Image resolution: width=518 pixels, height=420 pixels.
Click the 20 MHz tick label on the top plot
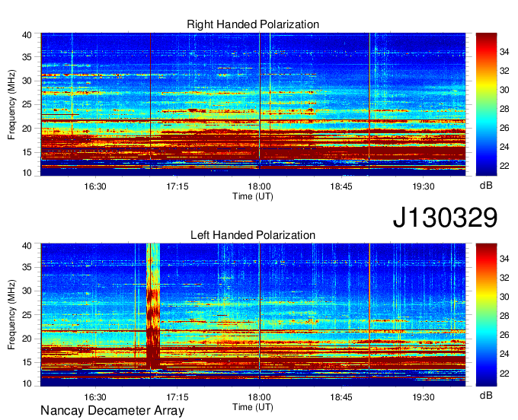pos(27,129)
